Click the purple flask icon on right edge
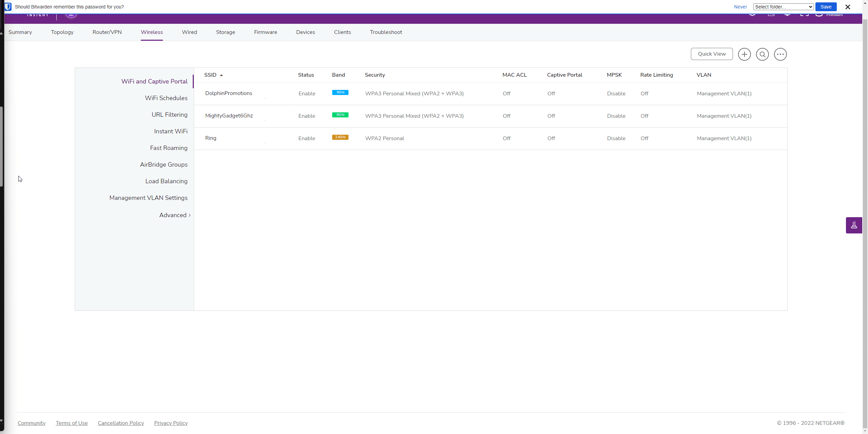Image resolution: width=868 pixels, height=434 pixels. tap(854, 225)
